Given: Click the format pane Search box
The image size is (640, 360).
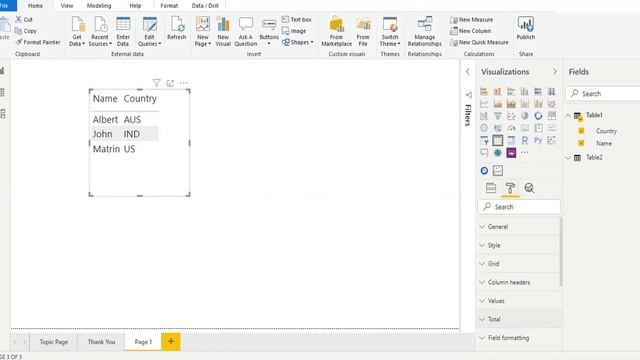Looking at the screenshot, I should coord(519,207).
